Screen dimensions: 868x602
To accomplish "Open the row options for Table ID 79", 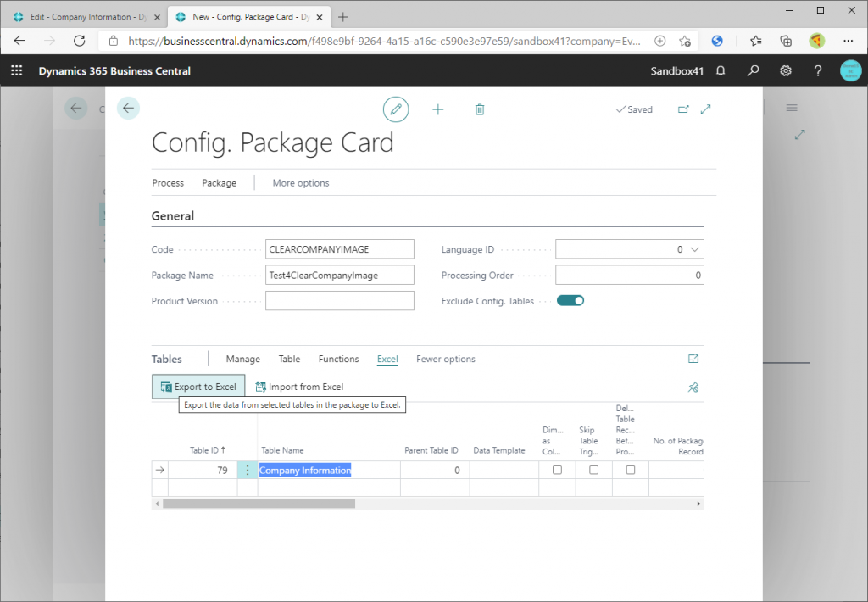I will click(248, 471).
